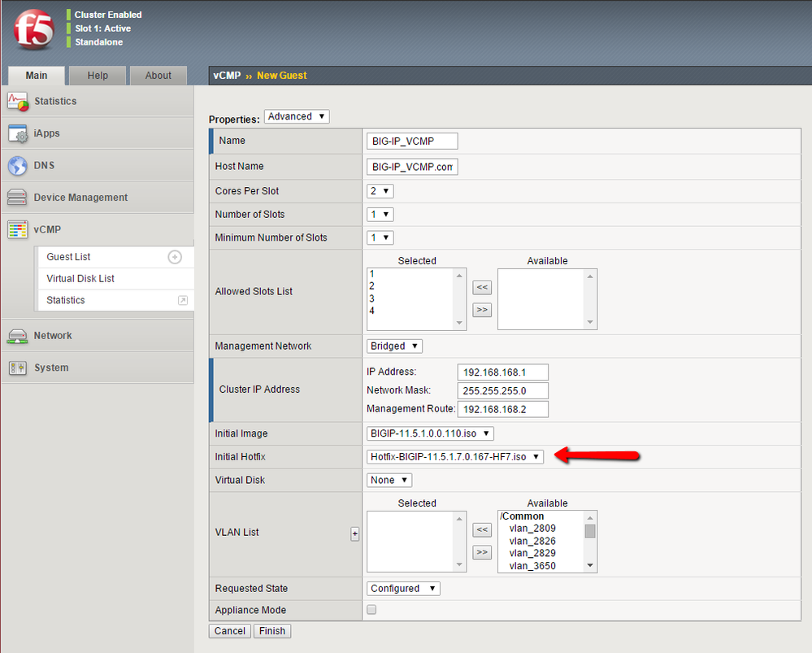Click the iApps gear icon
This screenshot has width=812, height=653.
tap(18, 133)
